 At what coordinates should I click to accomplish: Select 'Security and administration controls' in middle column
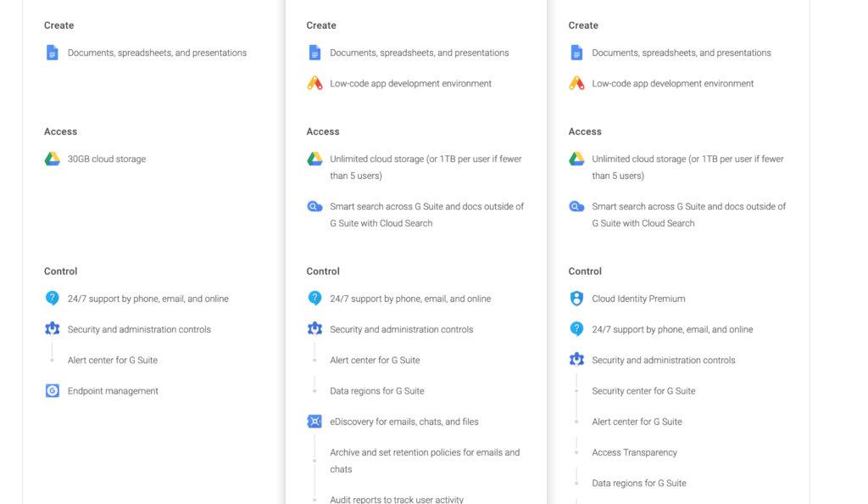click(x=401, y=329)
